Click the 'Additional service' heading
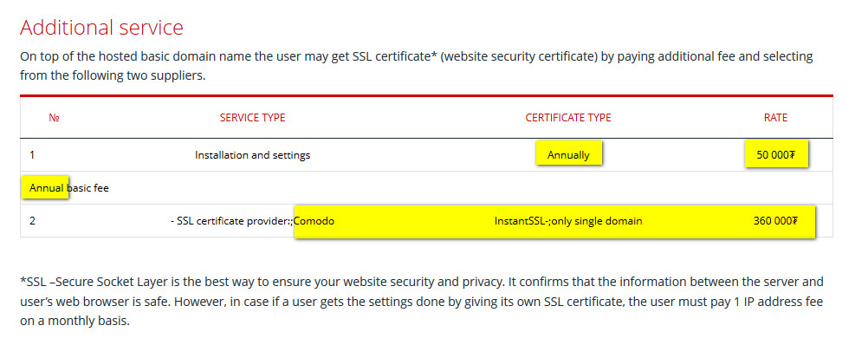Screen dimensions: 868x345 (x=101, y=27)
